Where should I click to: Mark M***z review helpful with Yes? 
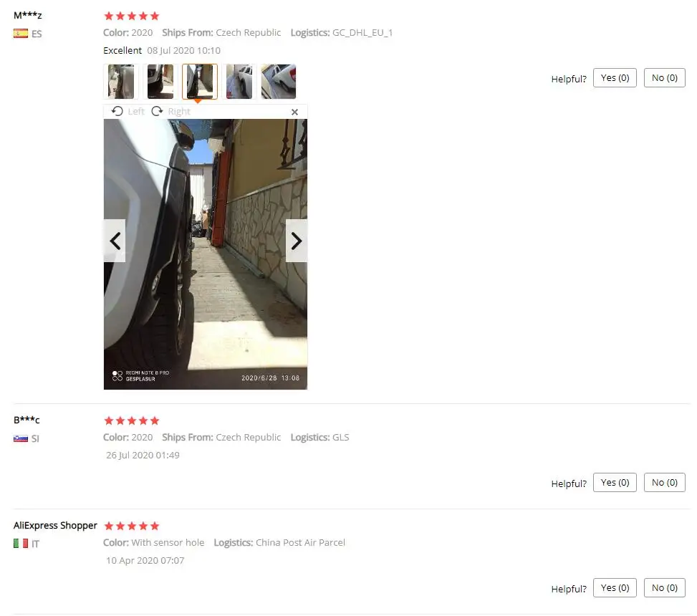tap(615, 78)
